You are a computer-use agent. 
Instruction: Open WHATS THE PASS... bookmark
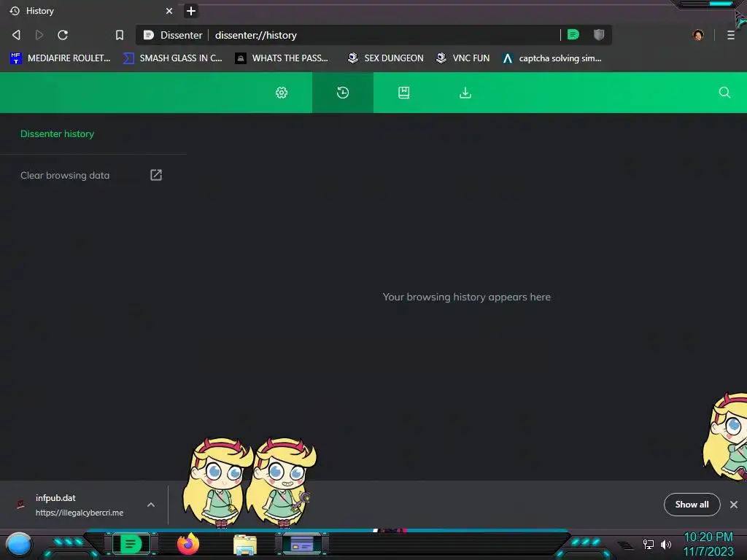(x=282, y=58)
